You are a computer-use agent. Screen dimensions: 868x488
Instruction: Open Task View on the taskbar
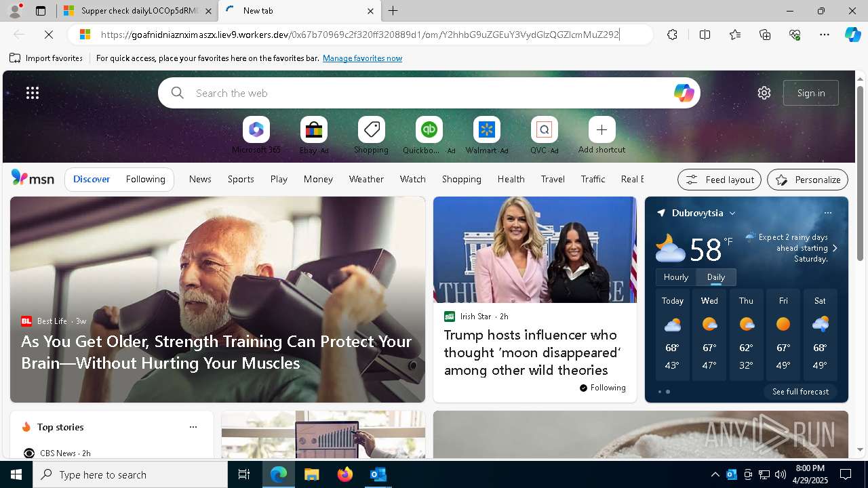pos(244,474)
